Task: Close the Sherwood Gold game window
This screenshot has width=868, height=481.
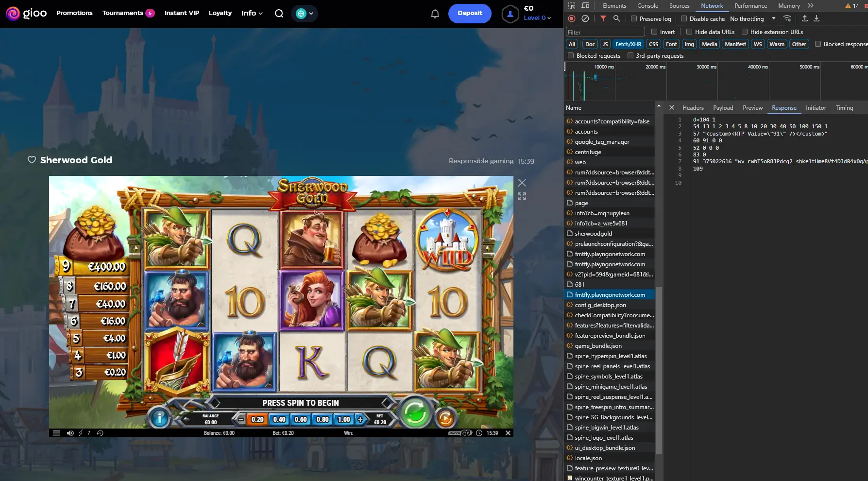Action: (522, 183)
